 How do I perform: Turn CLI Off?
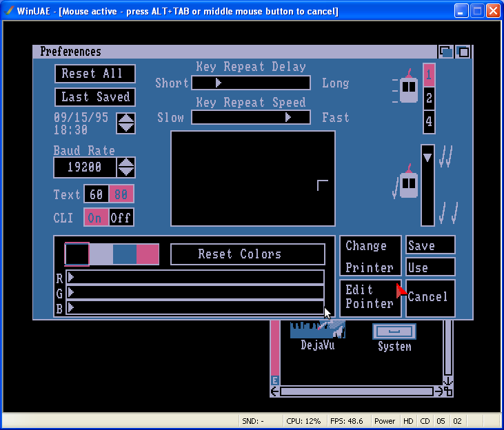point(121,218)
